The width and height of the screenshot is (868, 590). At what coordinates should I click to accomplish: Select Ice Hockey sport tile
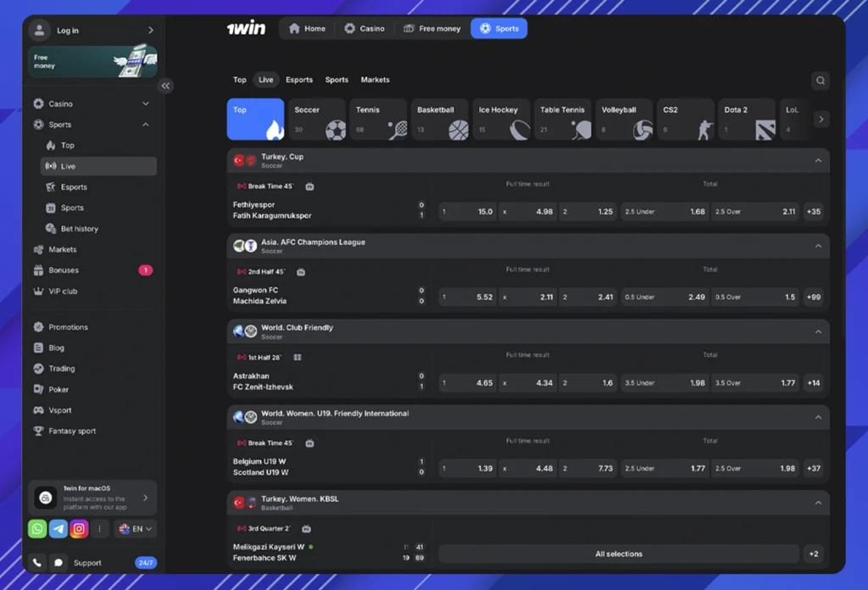[502, 119]
